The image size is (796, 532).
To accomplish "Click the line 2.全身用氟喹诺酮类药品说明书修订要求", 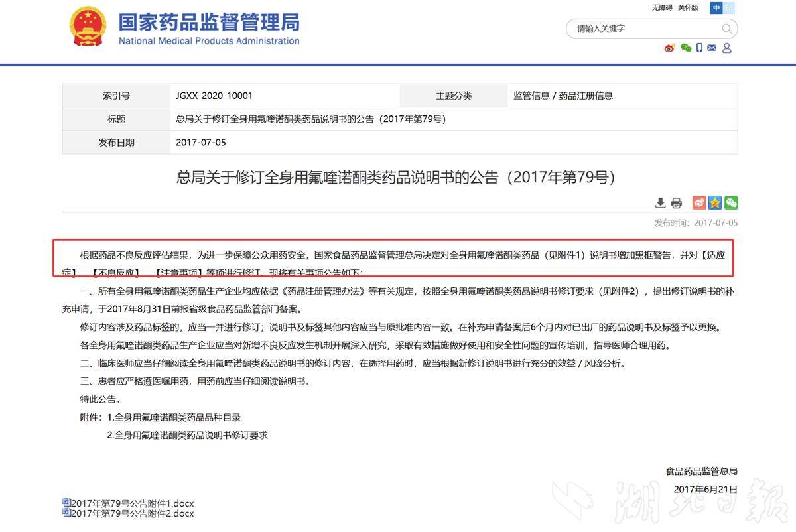I will 188,436.
